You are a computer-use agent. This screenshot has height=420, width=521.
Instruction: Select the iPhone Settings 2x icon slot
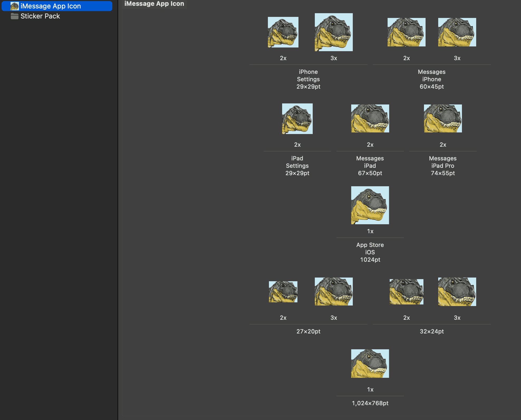(283, 32)
